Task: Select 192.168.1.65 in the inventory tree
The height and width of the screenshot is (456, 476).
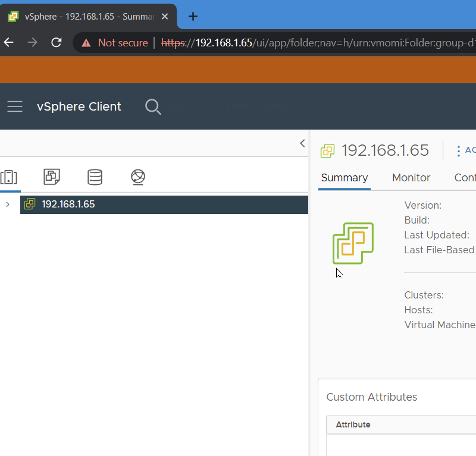Action: 164,205
